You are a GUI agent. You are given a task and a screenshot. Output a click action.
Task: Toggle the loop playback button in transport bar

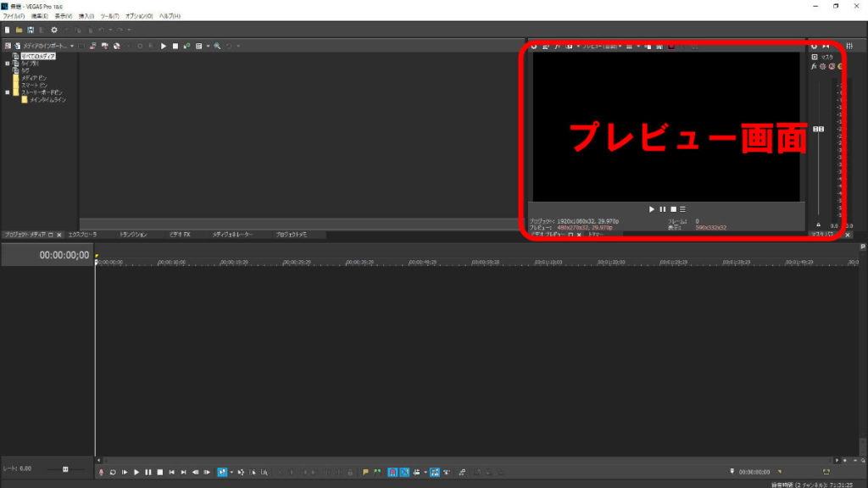click(113, 472)
